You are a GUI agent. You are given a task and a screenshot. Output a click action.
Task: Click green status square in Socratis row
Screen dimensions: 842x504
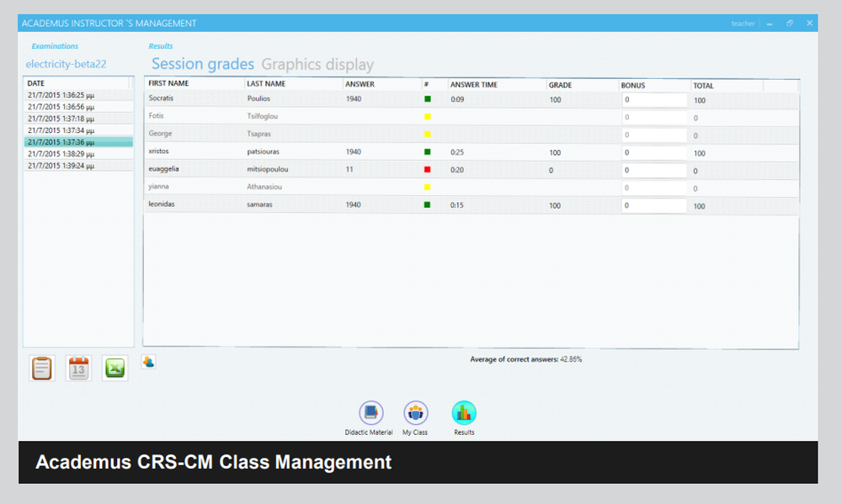[428, 98]
